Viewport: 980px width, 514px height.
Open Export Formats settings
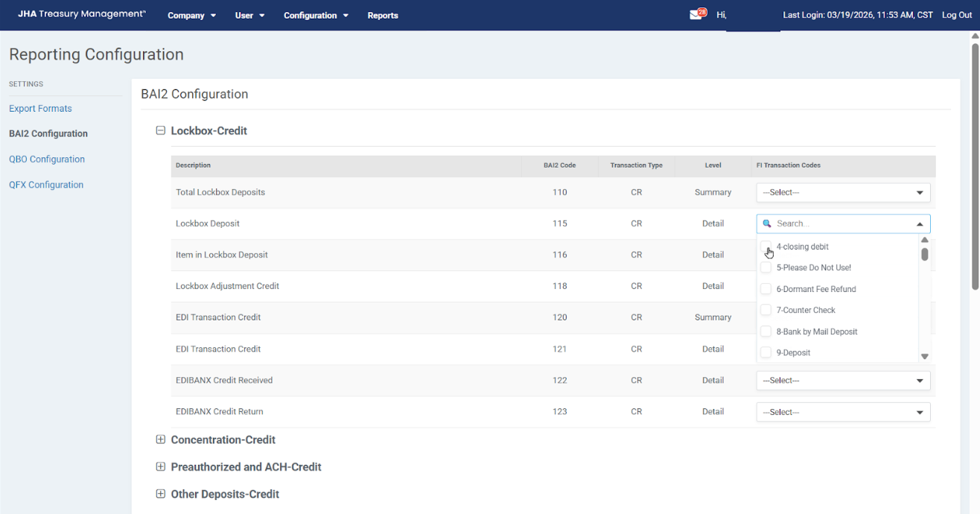click(40, 108)
